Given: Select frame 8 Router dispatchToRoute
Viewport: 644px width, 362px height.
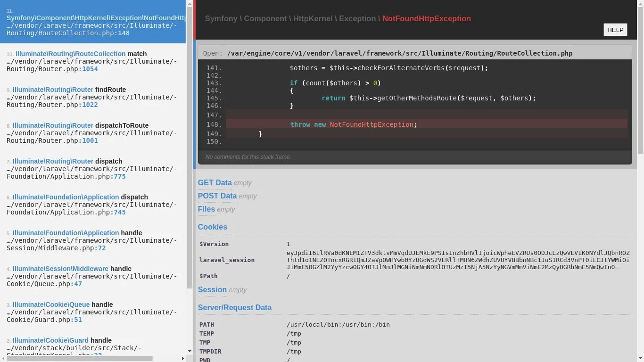Looking at the screenshot, I should [93, 133].
